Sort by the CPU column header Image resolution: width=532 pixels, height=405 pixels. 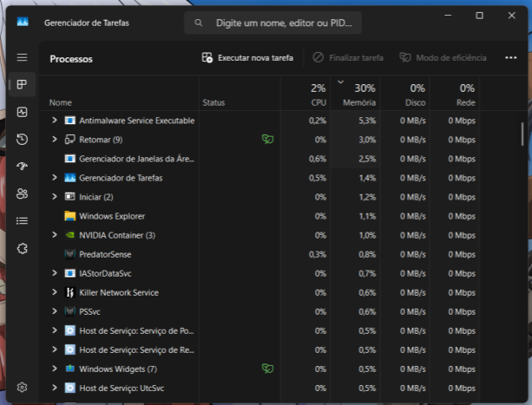pyautogui.click(x=305, y=93)
